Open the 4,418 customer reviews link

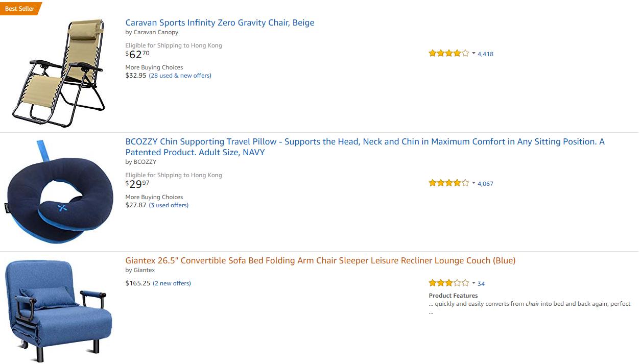[x=485, y=54]
